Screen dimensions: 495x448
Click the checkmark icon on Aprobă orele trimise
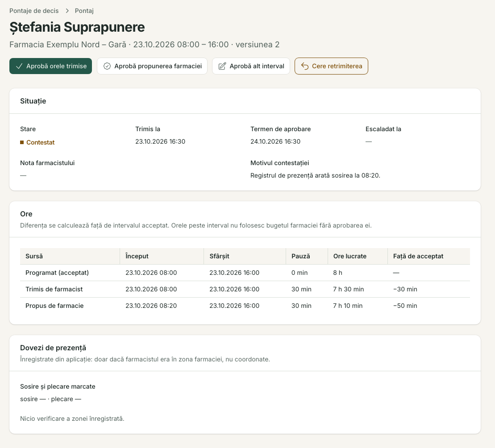pos(19,66)
